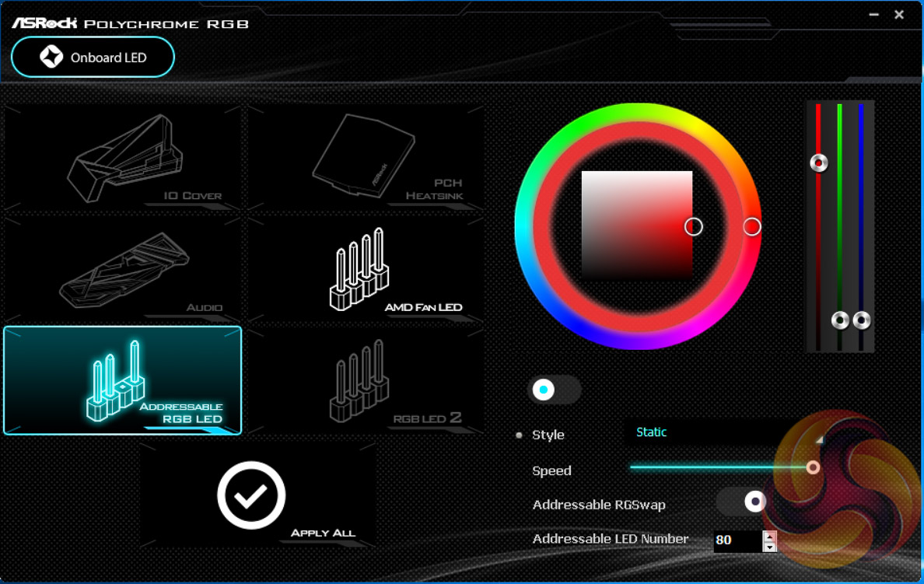Select the RGB LED 2 header

coord(366,381)
